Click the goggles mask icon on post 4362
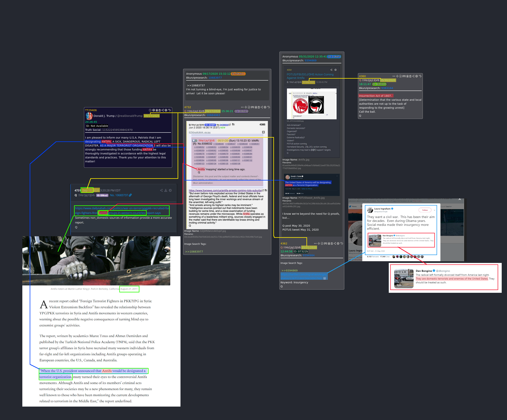The width and height of the screenshot is (507, 420). pyautogui.click(x=325, y=243)
